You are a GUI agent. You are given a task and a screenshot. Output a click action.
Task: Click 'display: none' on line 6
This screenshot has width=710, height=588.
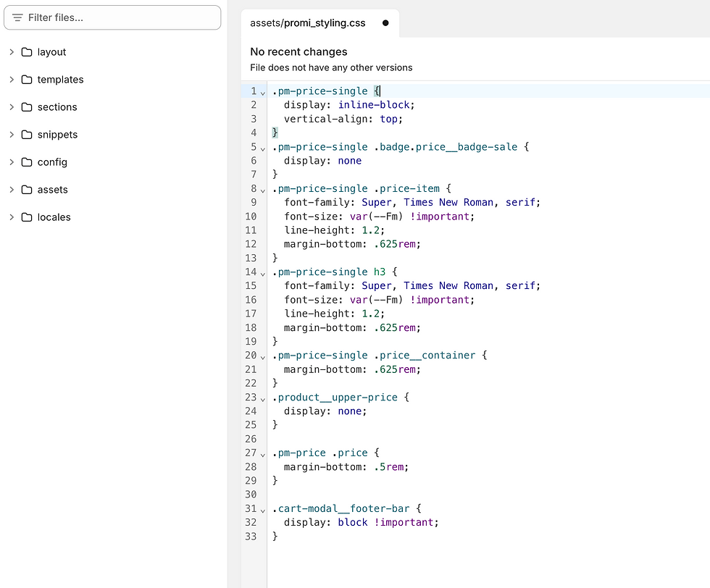323,161
